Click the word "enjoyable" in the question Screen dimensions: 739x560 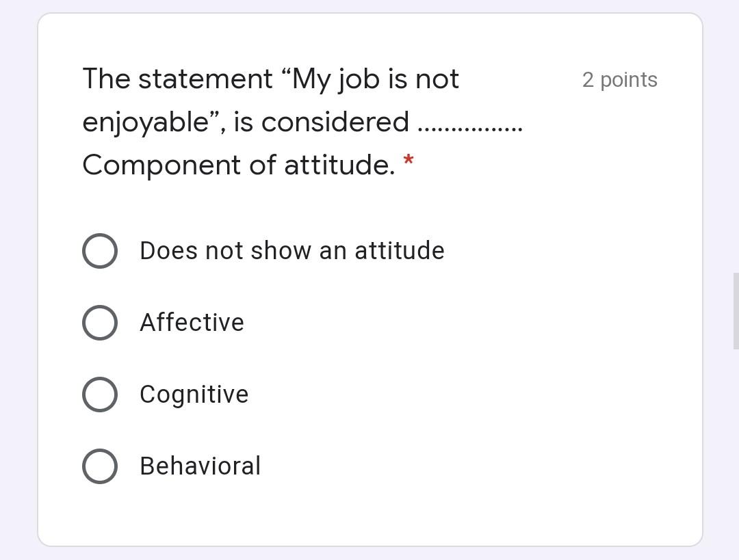click(145, 123)
